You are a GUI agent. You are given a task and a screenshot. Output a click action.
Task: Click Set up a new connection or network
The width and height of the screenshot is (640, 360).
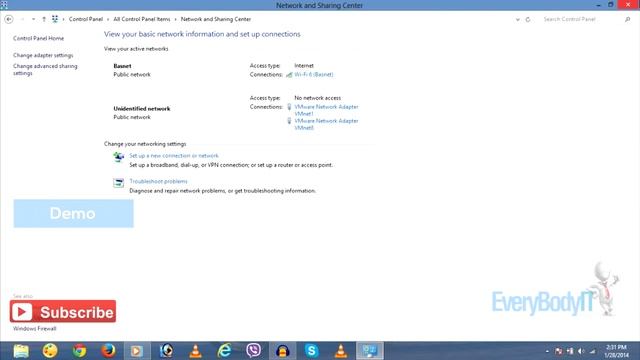pos(174,156)
